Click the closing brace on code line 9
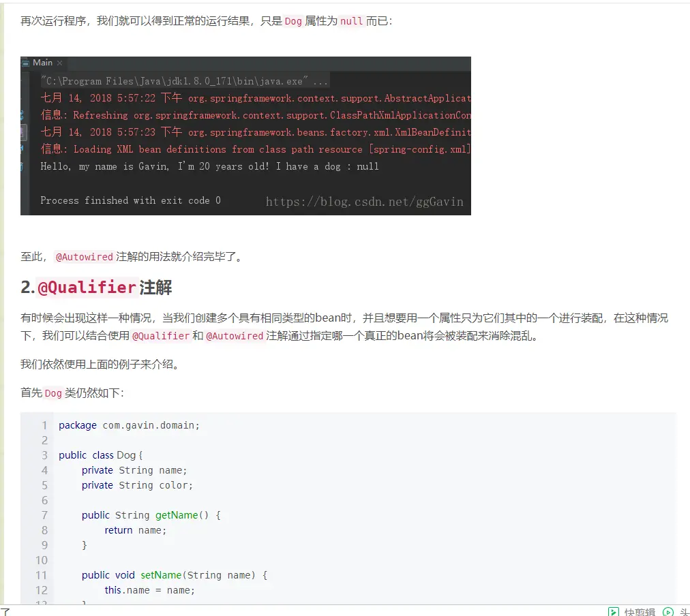The width and height of the screenshot is (690, 616). 85,545
